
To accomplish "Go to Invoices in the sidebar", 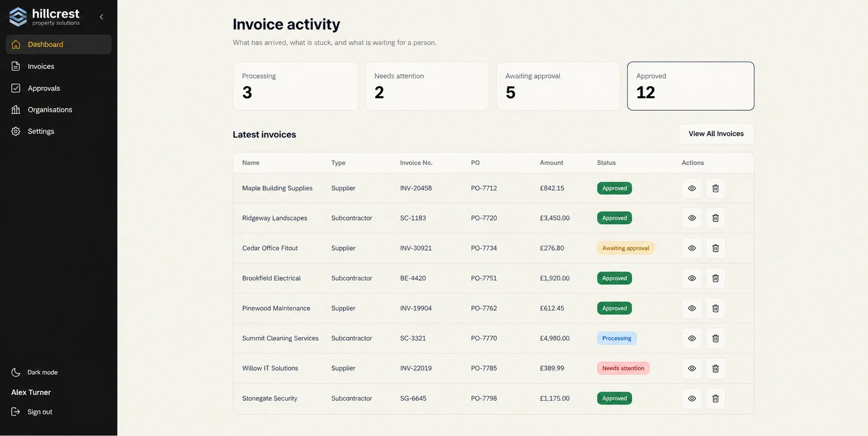I will point(58,66).
